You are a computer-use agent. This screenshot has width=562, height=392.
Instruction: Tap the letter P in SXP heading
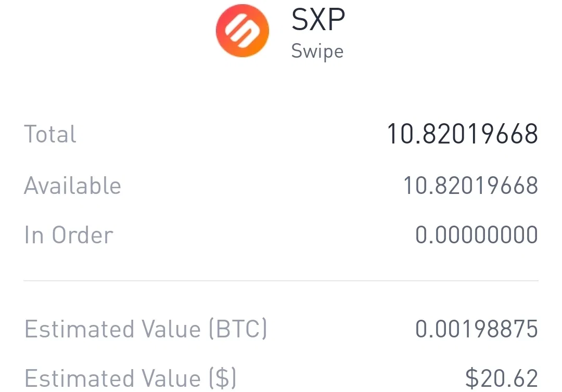pyautogui.click(x=336, y=20)
